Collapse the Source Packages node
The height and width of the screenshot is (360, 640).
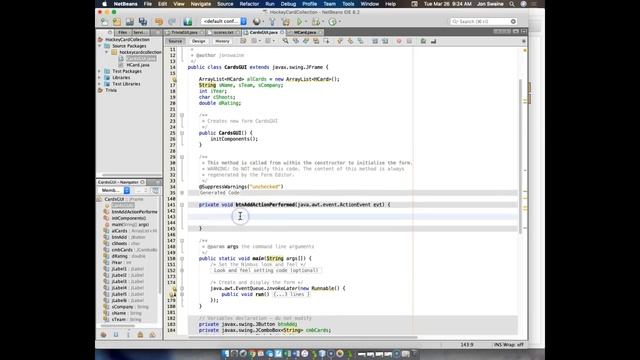click(100, 46)
